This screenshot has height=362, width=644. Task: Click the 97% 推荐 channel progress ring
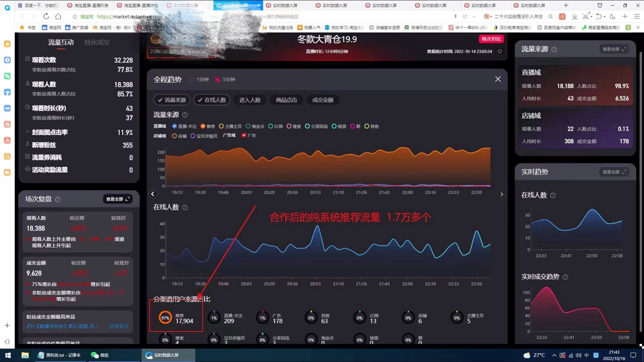pos(165,317)
